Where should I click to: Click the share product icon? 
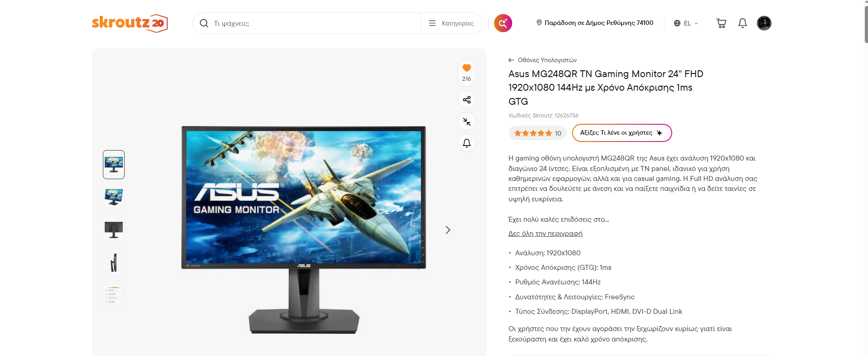pyautogui.click(x=467, y=100)
